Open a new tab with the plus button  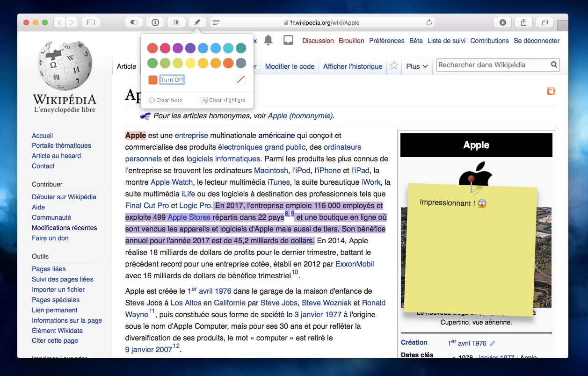pos(563,26)
